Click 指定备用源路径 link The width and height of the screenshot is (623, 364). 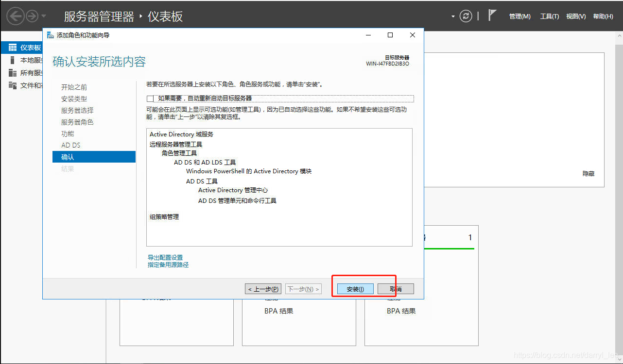click(x=168, y=265)
